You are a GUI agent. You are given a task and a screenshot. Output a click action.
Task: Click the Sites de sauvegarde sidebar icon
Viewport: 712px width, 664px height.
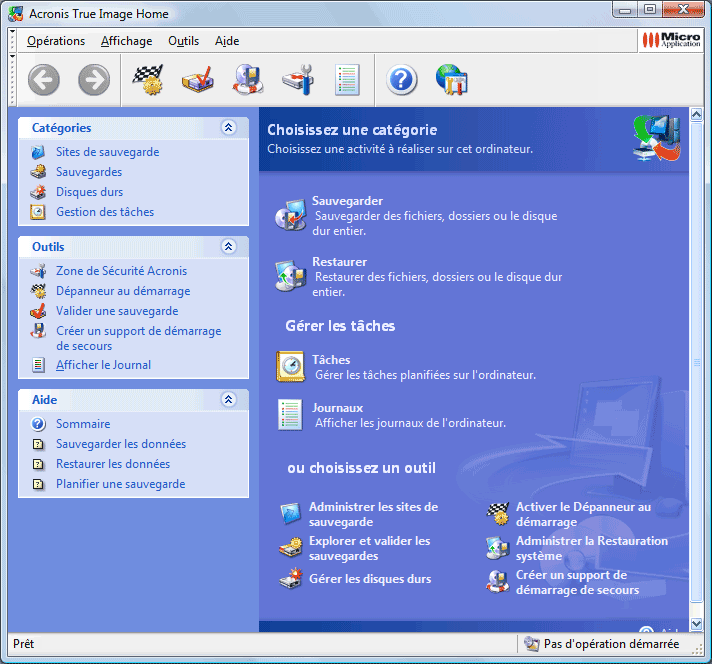[38, 152]
